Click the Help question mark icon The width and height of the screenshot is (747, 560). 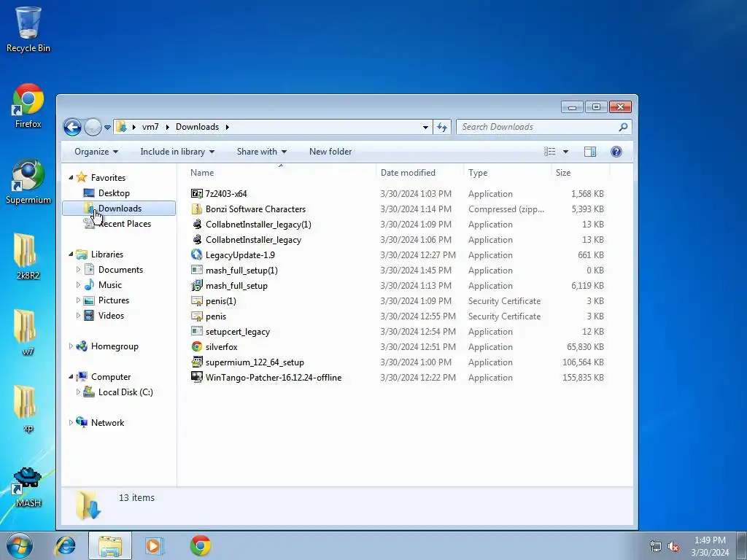click(616, 152)
